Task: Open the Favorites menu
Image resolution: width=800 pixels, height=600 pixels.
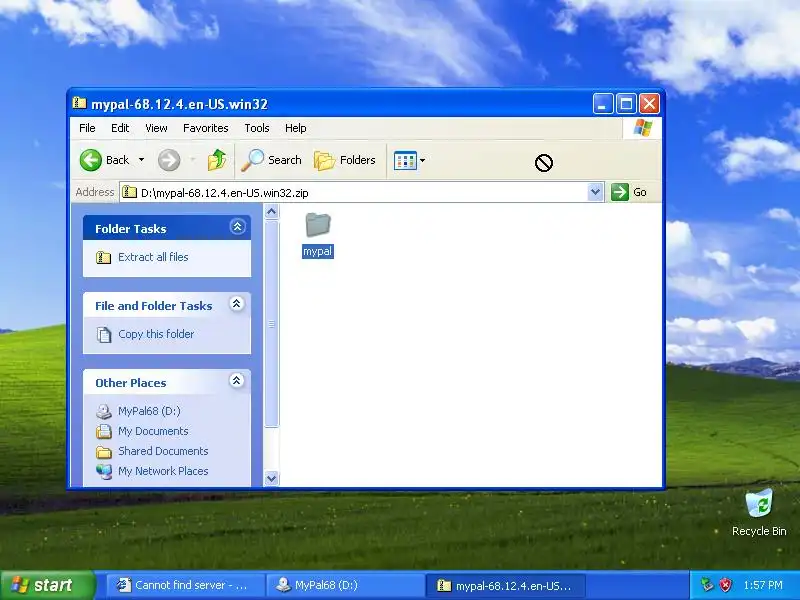Action: (206, 128)
